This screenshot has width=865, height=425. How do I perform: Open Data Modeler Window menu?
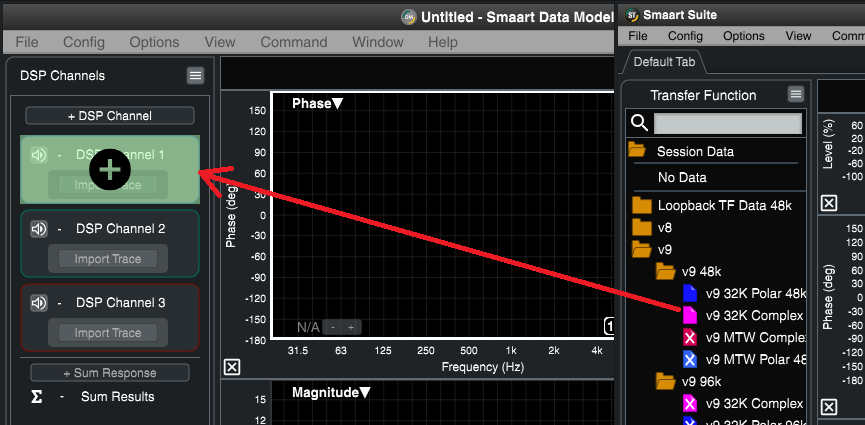(x=378, y=42)
